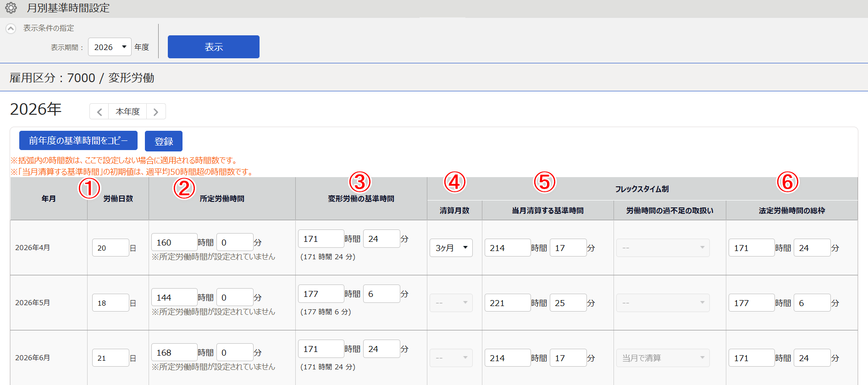
Task: Click 法定労働時間の総枠 hours 177 for May
Action: [752, 303]
